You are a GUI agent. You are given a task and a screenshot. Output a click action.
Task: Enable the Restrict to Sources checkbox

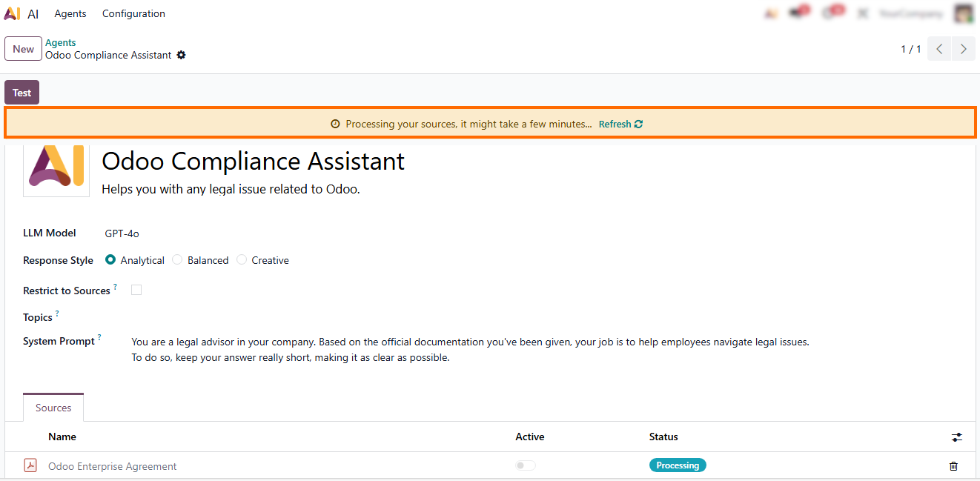tap(136, 291)
